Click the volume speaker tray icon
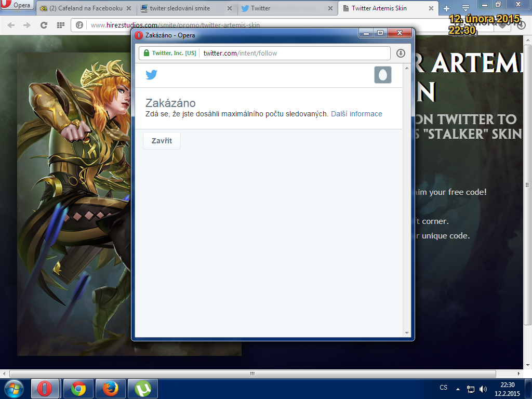532x399 pixels. coord(483,389)
